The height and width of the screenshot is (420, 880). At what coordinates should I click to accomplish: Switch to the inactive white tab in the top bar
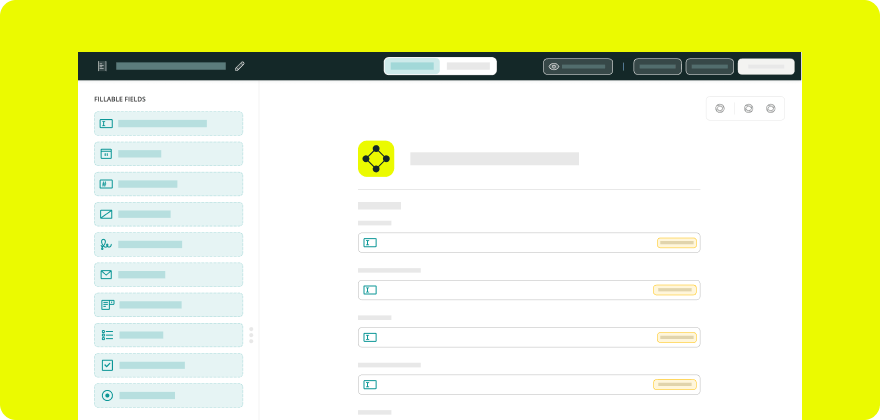468,66
